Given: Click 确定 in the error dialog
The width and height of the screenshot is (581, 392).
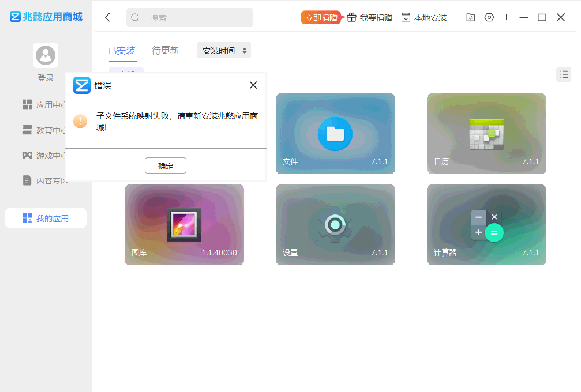Looking at the screenshot, I should (165, 166).
